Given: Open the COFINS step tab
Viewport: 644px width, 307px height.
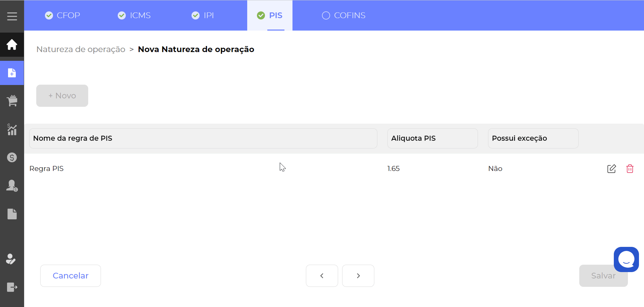Looking at the screenshot, I should [343, 15].
